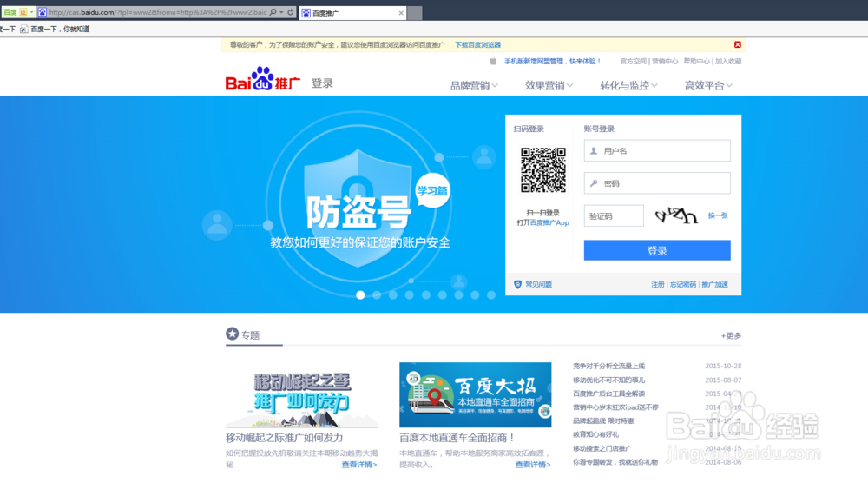Viewport: 868px width, 483px height.
Task: Open the address bar history dropdown arrow
Action: tap(282, 11)
